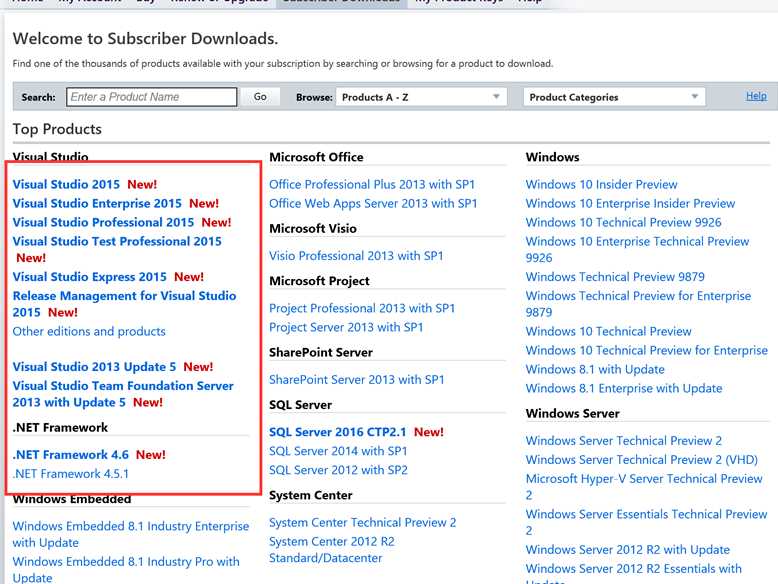Open Windows Embedded 8.1 Industry Pro link
Viewport: 778px width, 584px height.
tap(126, 569)
